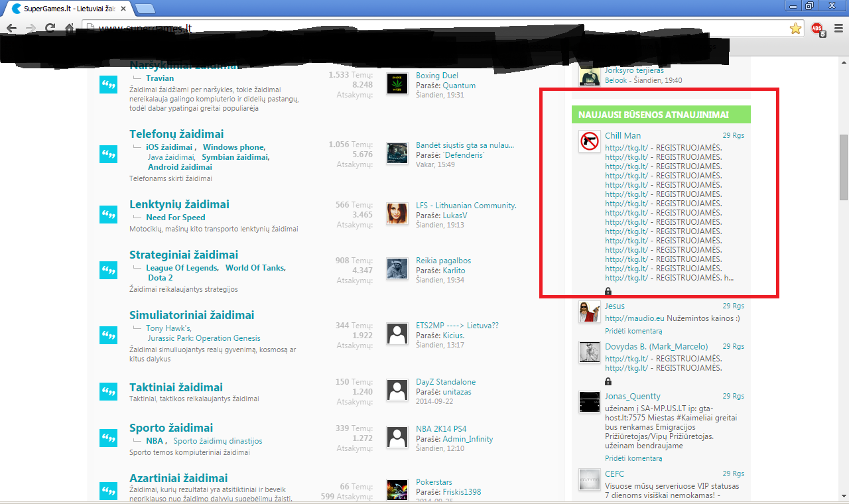Click 29 Rgs date on CEFC status

pyautogui.click(x=733, y=473)
